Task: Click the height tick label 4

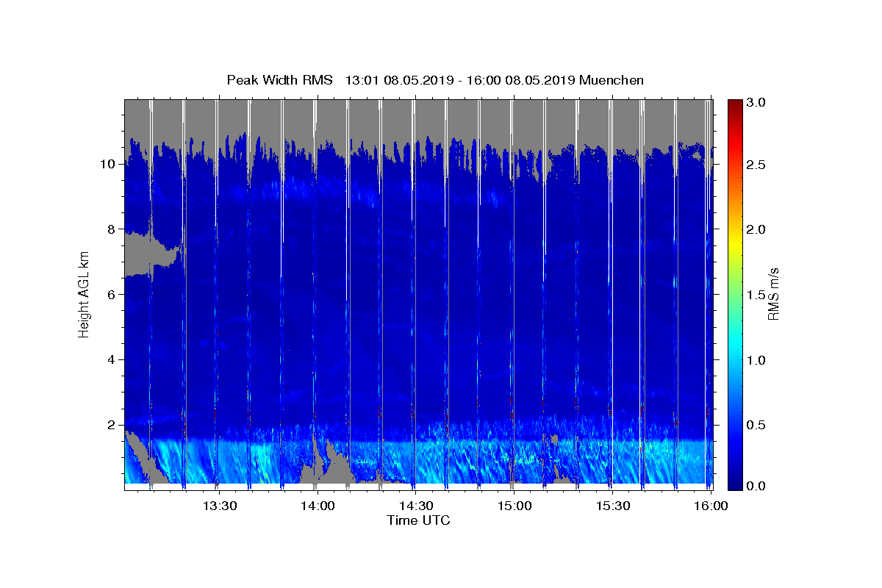Action: coord(110,360)
